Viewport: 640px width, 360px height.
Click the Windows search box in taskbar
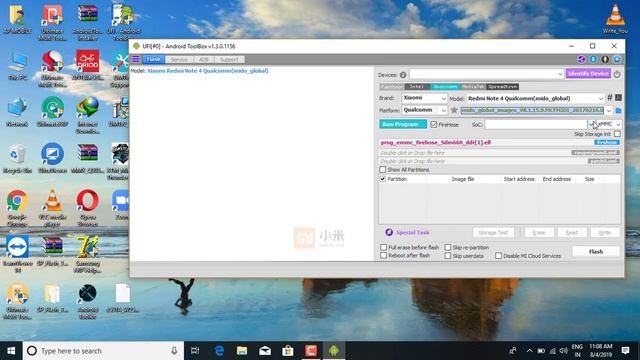click(x=103, y=351)
